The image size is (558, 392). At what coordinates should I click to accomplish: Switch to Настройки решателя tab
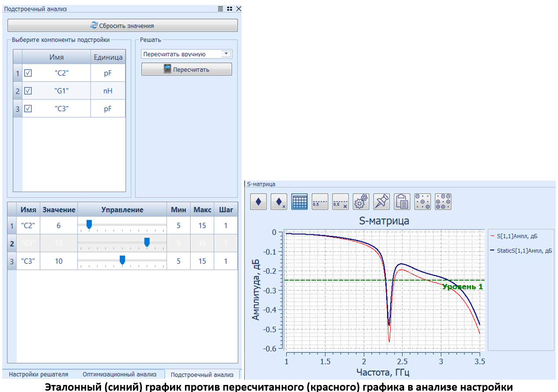pyautogui.click(x=39, y=374)
